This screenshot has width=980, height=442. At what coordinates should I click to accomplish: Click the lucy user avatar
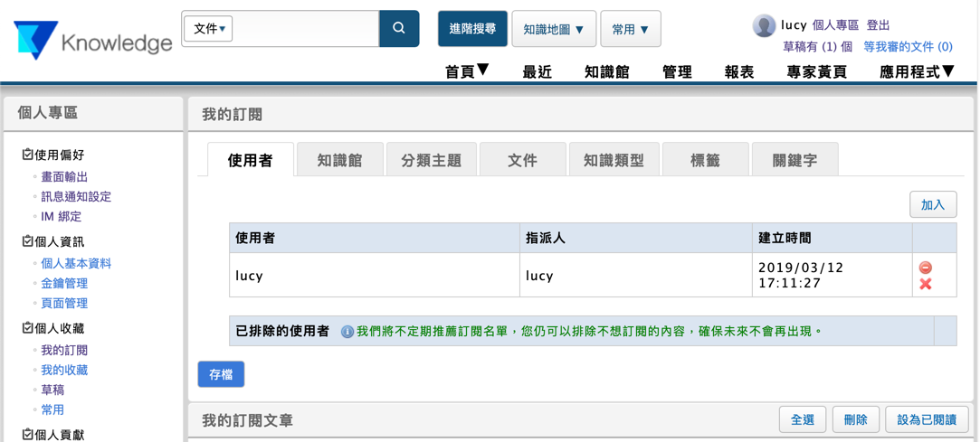[764, 25]
